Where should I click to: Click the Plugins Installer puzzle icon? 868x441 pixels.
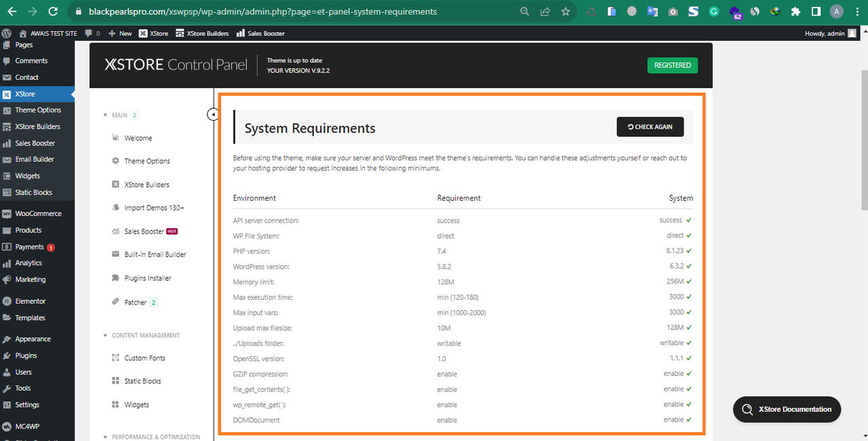(x=115, y=278)
